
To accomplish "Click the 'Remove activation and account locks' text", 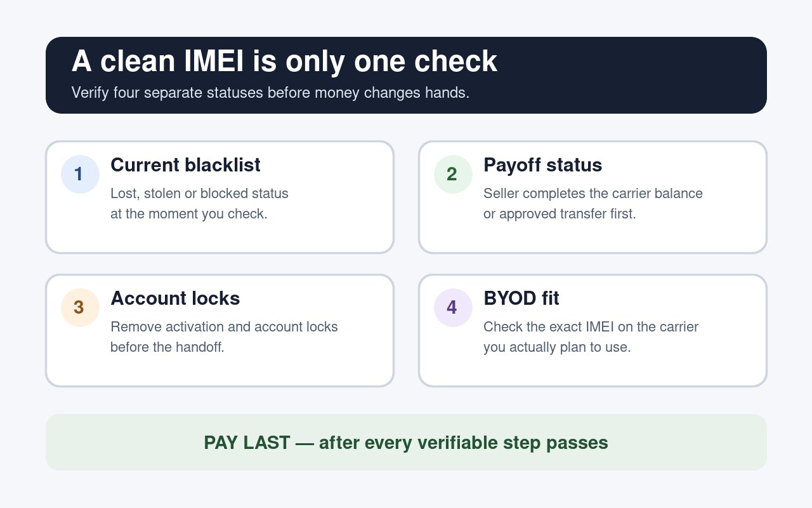I will (224, 326).
